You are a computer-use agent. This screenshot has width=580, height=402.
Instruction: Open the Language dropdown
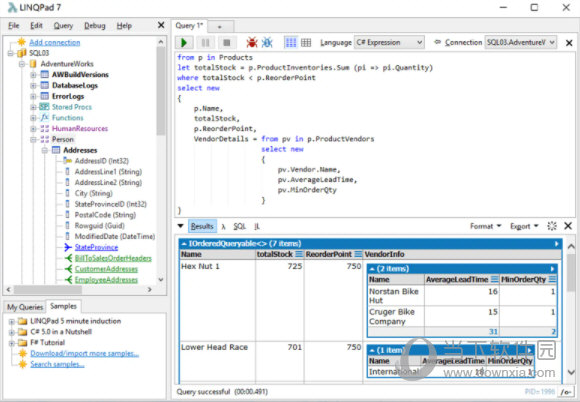click(389, 43)
